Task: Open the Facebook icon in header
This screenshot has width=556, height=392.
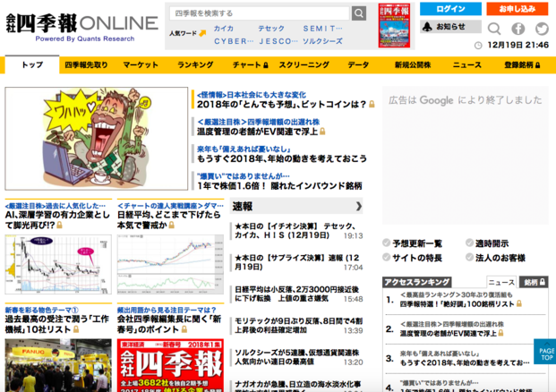Action: pos(518,29)
